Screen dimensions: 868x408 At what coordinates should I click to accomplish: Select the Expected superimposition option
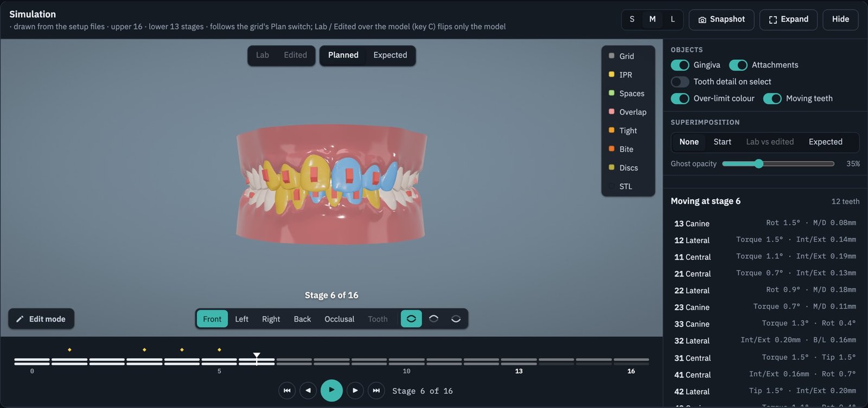(825, 142)
